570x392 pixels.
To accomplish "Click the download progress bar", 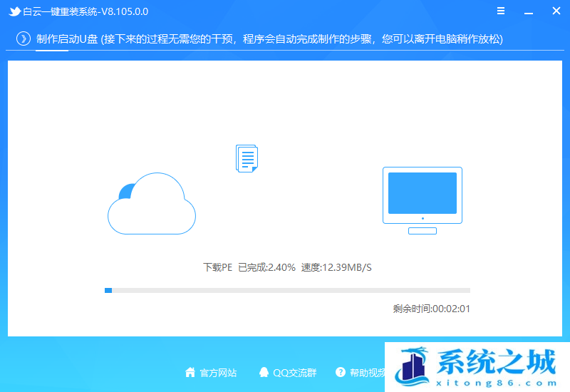I will pyautogui.click(x=287, y=290).
